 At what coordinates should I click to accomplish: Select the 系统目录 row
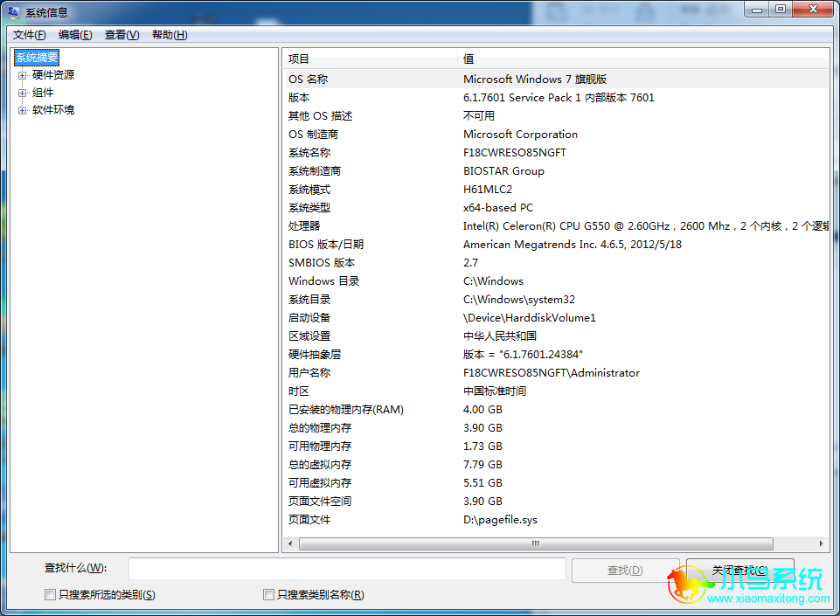556,300
